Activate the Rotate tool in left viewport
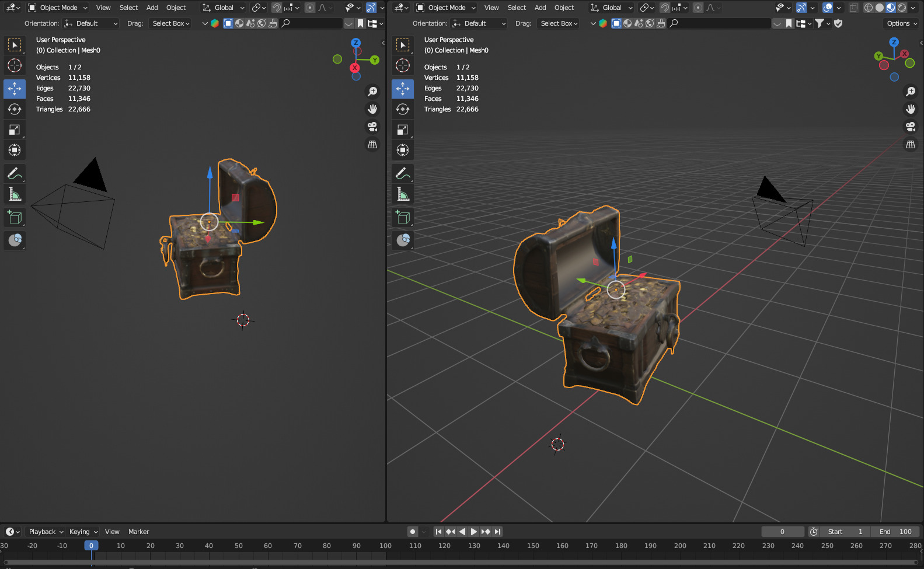924x569 pixels. tap(15, 109)
